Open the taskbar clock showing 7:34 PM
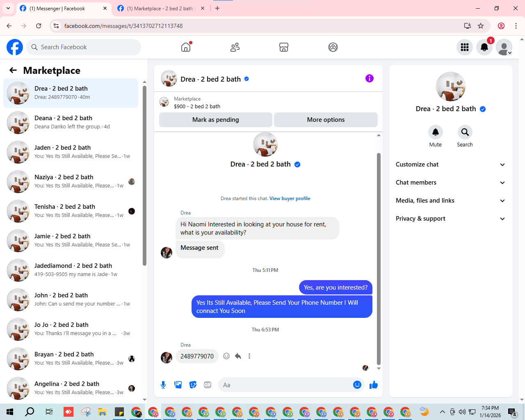 click(490, 412)
